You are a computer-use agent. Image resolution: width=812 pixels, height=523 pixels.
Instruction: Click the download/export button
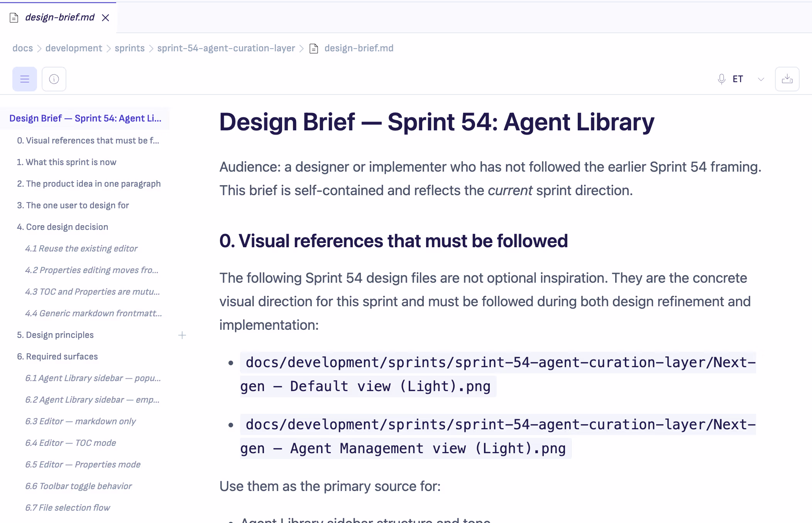(x=787, y=79)
